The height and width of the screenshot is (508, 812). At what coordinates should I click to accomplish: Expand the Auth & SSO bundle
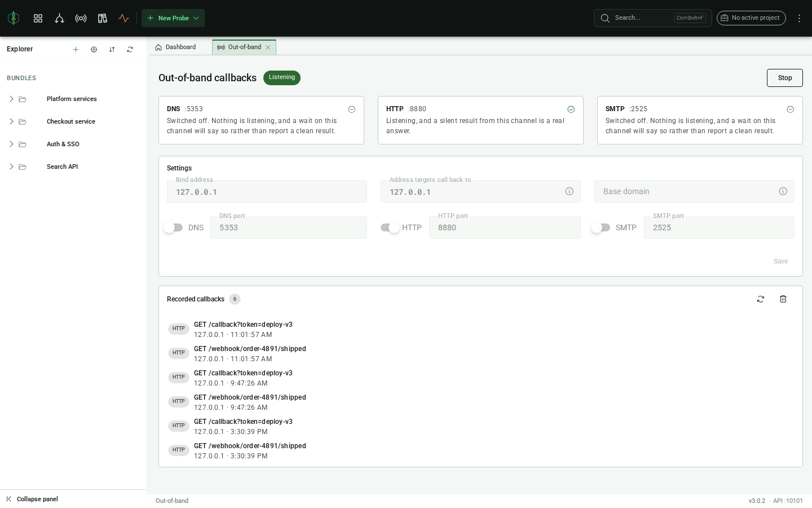point(11,144)
